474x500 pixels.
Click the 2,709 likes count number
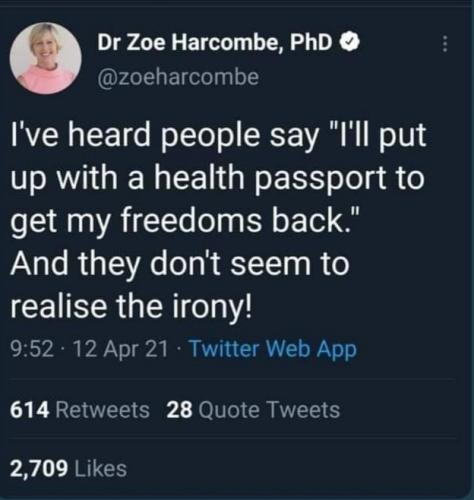39,468
